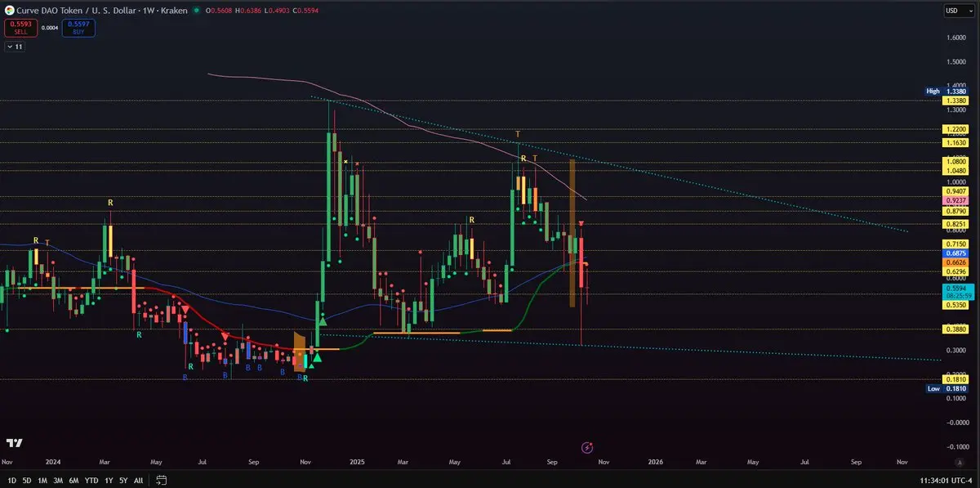Viewport: 980px width, 488px height.
Task: Click the 2026 label on time axis
Action: click(655, 462)
